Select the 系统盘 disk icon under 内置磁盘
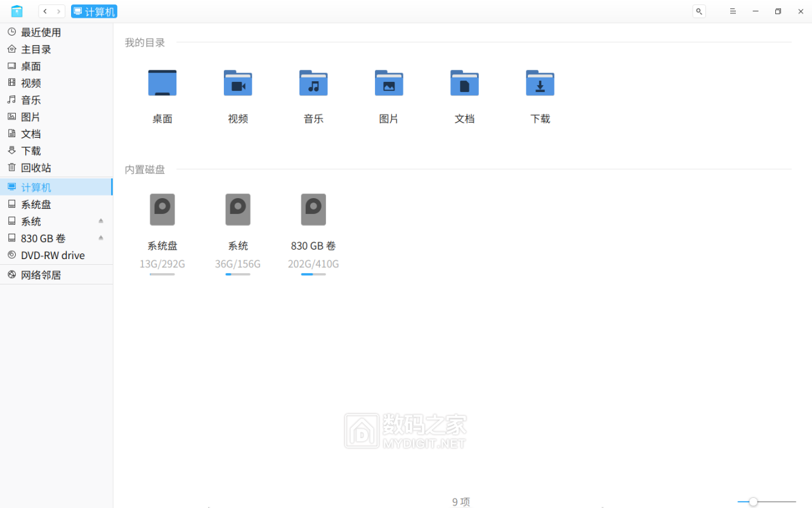 tap(162, 210)
